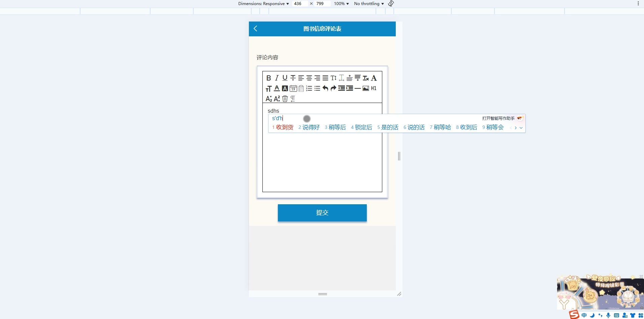Open the letter spacing tool
Viewport: 644px width, 319px height.
pos(342,78)
